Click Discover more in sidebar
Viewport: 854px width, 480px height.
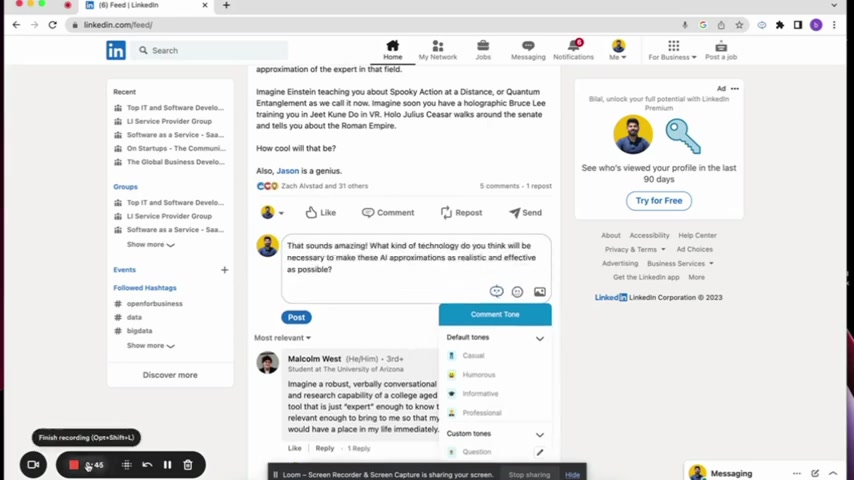170,375
